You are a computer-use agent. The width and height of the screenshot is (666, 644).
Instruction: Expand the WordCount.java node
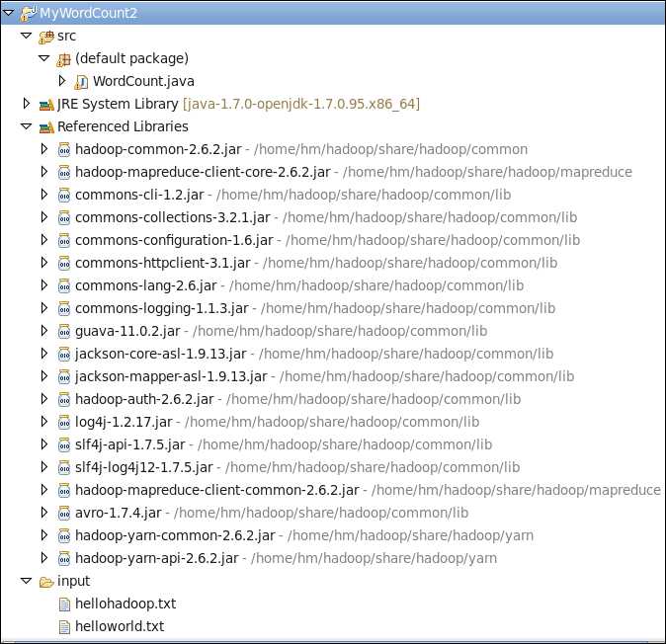[x=62, y=81]
